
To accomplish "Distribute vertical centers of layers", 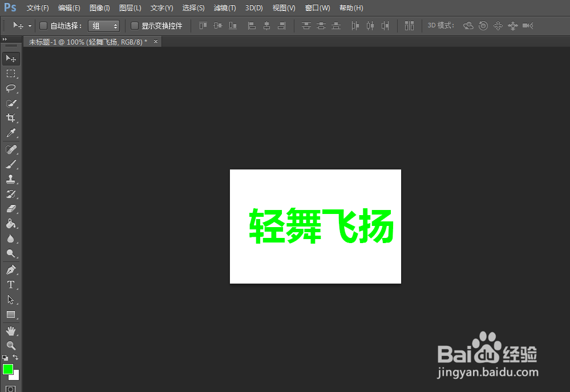I will coord(321,26).
